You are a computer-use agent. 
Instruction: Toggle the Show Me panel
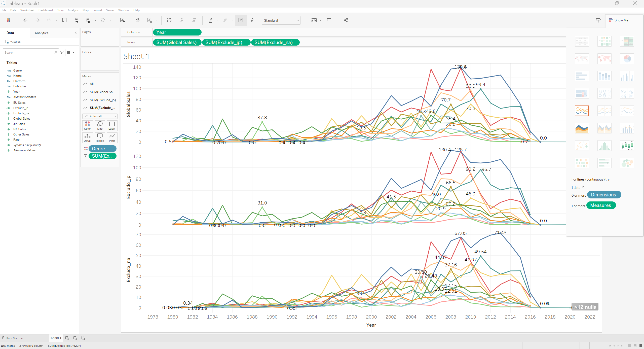click(619, 20)
